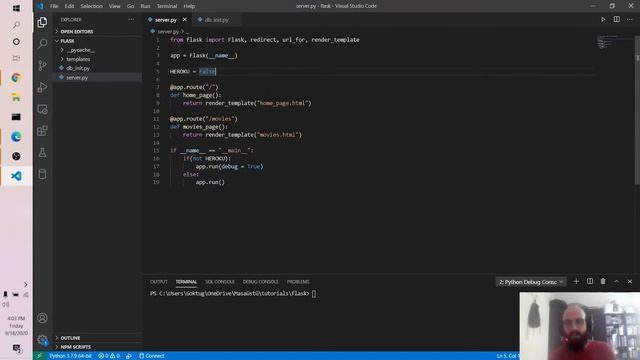Viewport: 640px width, 360px height.
Task: Kill the terminal with trash icon
Action: coord(603,282)
